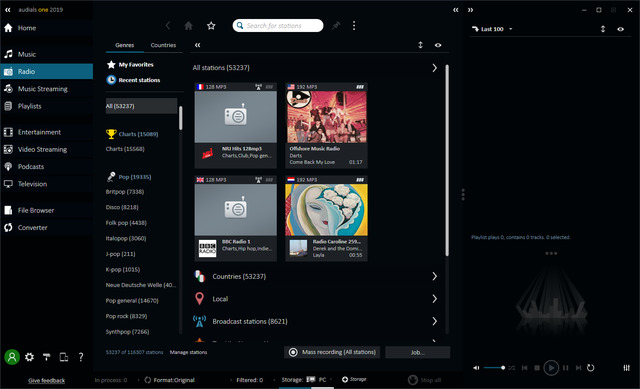Toggle eye icon in player panel

tap(620, 29)
